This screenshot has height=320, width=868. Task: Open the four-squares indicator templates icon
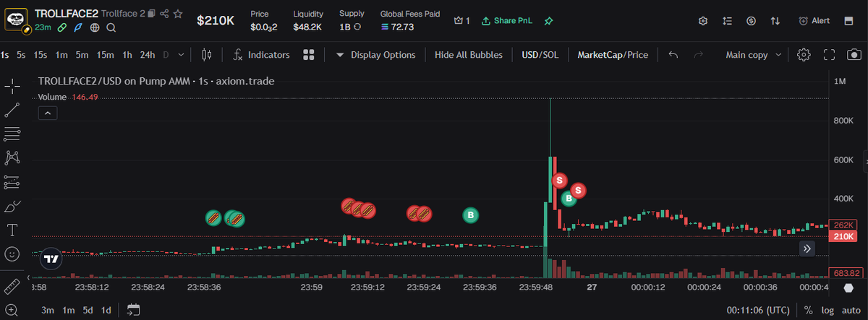(x=309, y=55)
